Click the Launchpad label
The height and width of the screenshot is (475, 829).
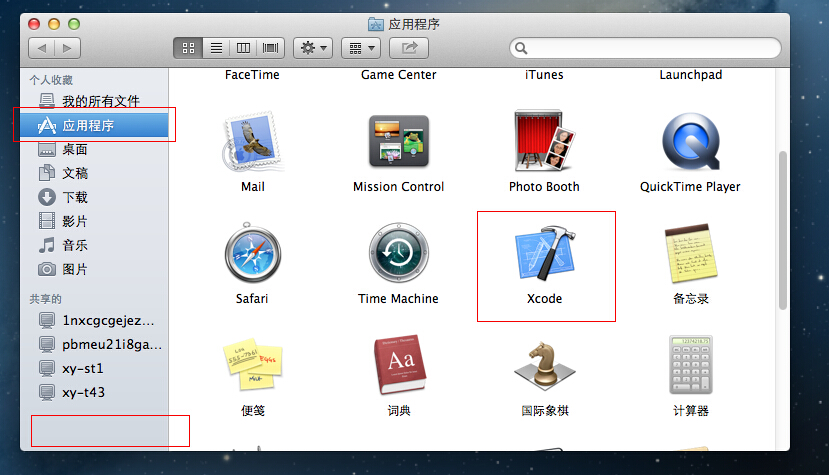(690, 75)
